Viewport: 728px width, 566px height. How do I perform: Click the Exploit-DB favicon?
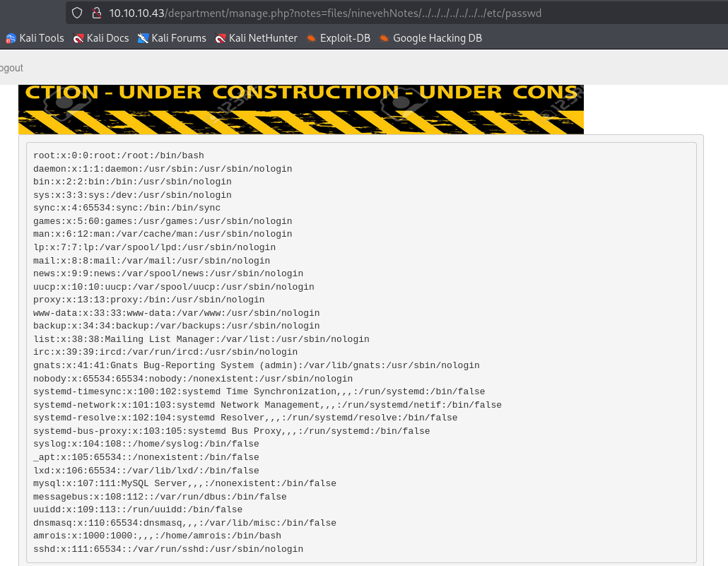pyautogui.click(x=311, y=39)
